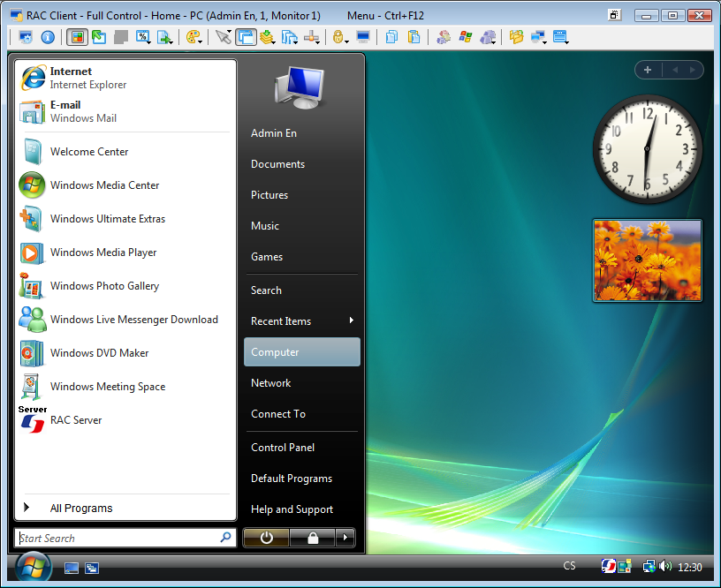Expand All Programs list

point(80,509)
